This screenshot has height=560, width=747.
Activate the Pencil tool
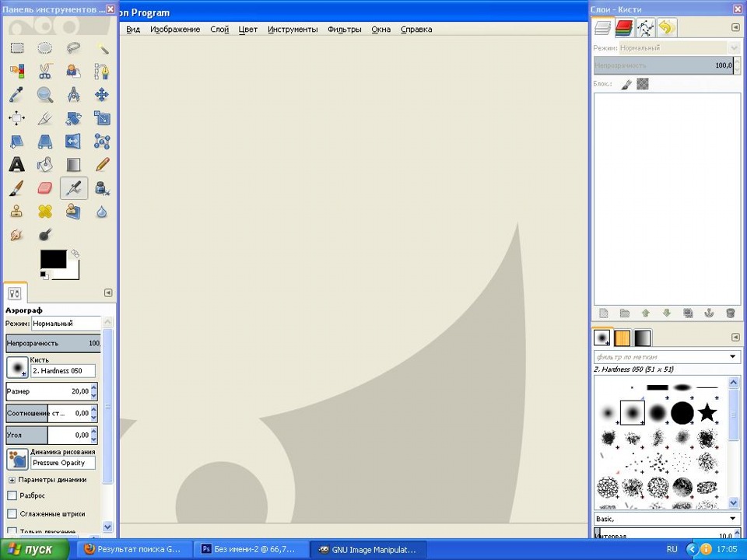point(102,165)
